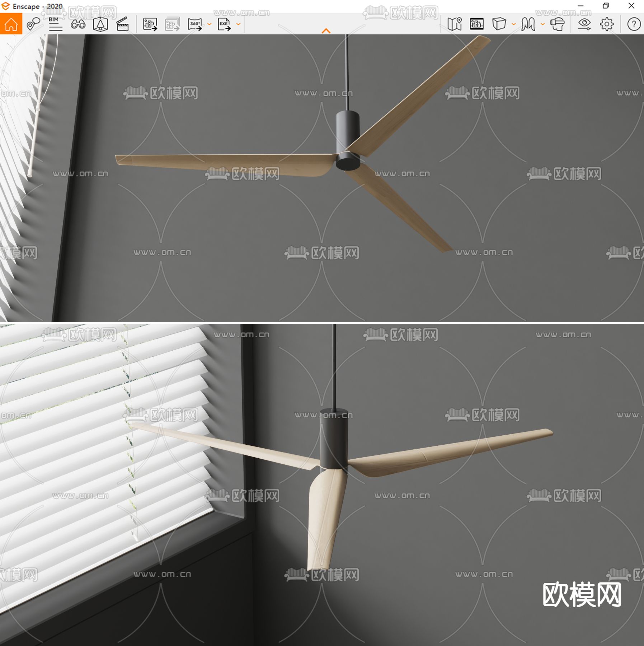Click the cube projection mode icon
644x646 pixels.
coord(499,24)
